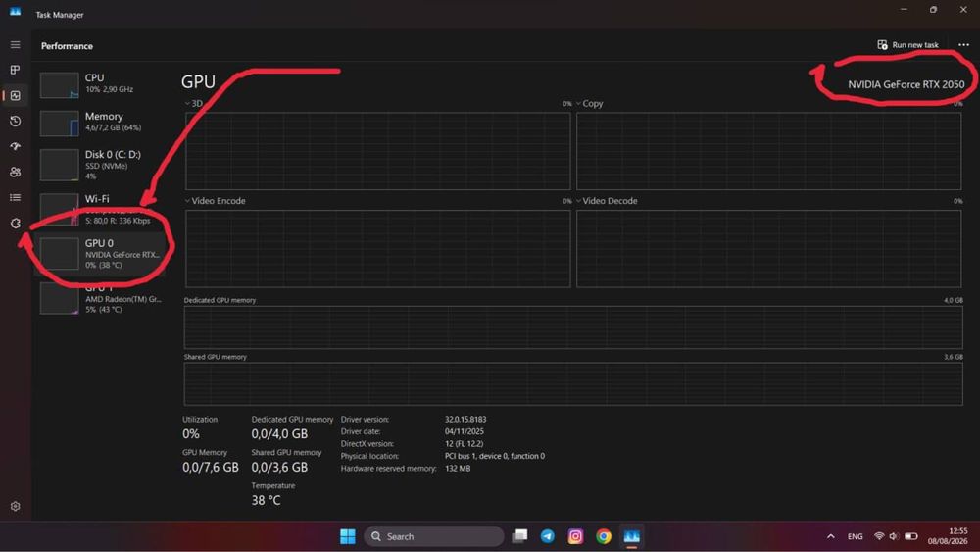Screen dimensions: 980x552
Task: Show hidden system tray icons
Action: point(831,536)
